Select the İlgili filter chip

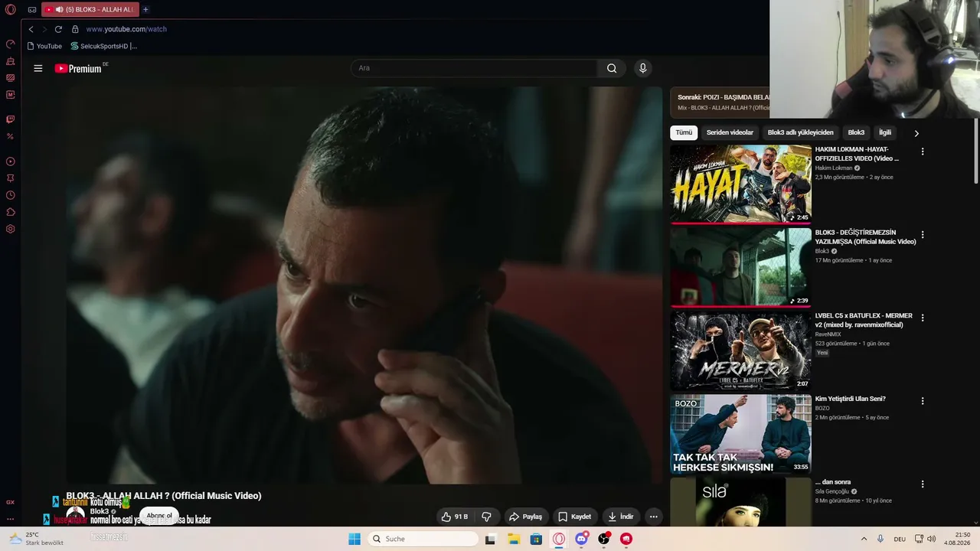[885, 132]
